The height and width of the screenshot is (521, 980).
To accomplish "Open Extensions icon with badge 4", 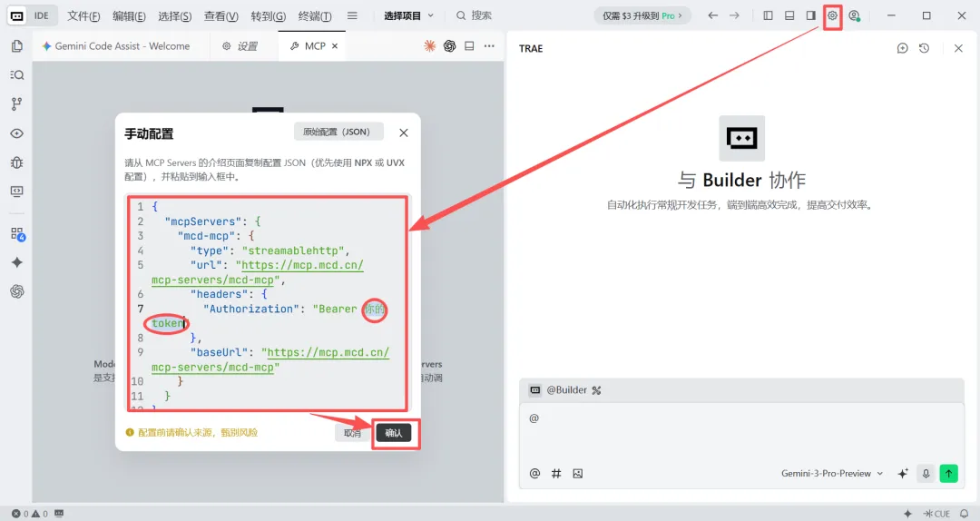I will point(17,234).
